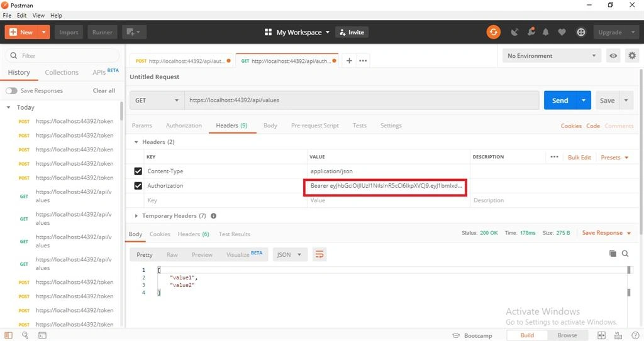Open the Save Response dropdown

[x=606, y=232]
